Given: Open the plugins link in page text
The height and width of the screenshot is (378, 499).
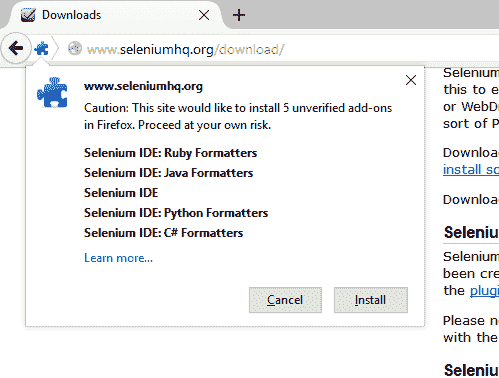Looking at the screenshot, I should click(484, 291).
